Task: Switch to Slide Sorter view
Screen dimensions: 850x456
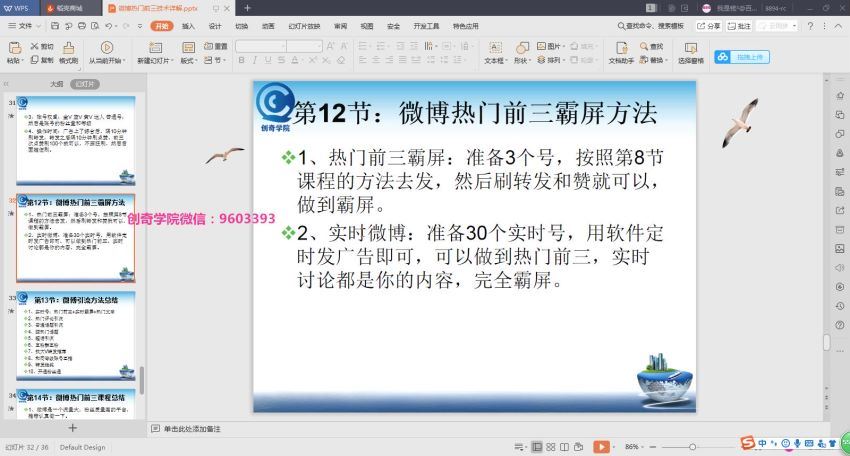Action: point(551,447)
